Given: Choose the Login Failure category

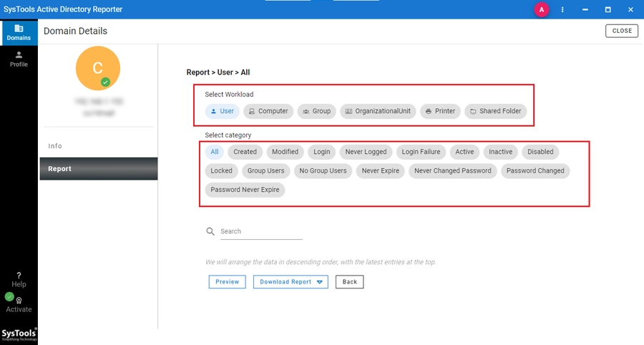Looking at the screenshot, I should [421, 152].
